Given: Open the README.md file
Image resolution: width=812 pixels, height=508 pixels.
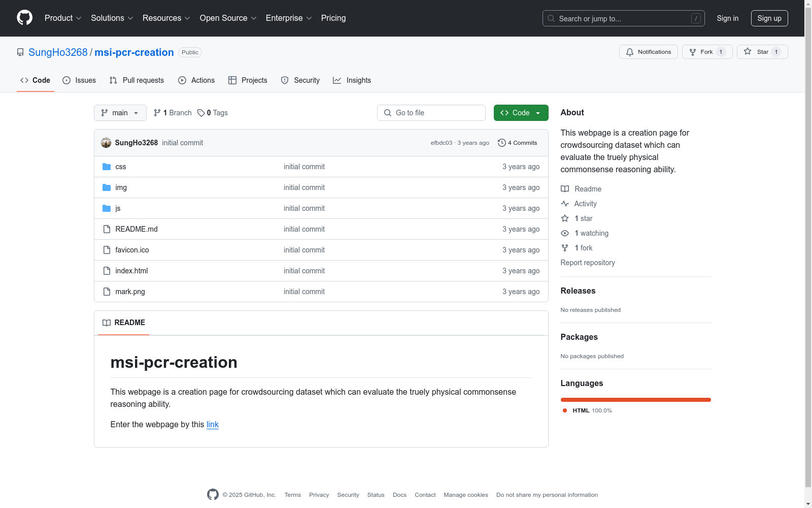Looking at the screenshot, I should tap(137, 229).
